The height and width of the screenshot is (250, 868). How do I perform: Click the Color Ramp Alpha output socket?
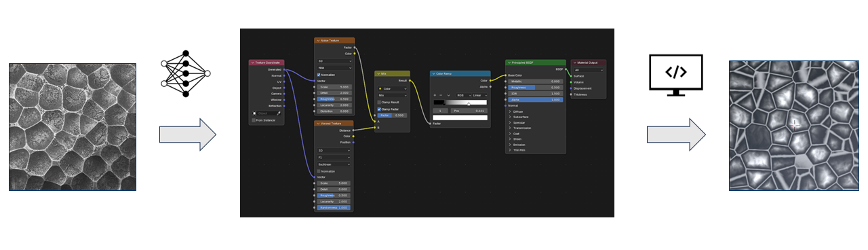click(490, 87)
